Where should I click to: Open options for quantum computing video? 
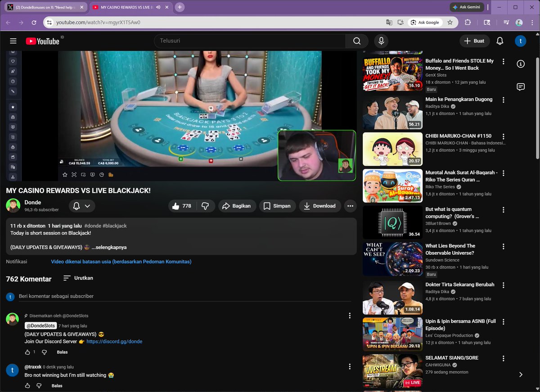(x=504, y=210)
